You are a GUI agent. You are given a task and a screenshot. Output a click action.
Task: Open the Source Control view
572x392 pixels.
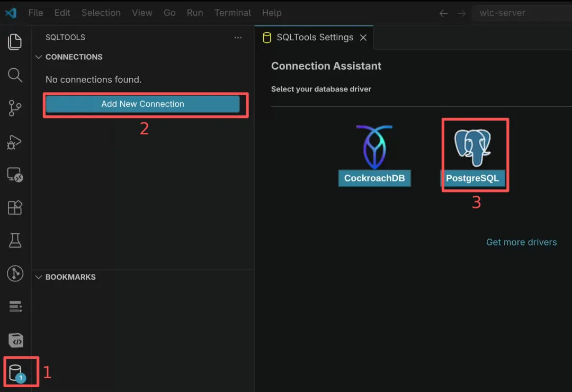pyautogui.click(x=15, y=108)
